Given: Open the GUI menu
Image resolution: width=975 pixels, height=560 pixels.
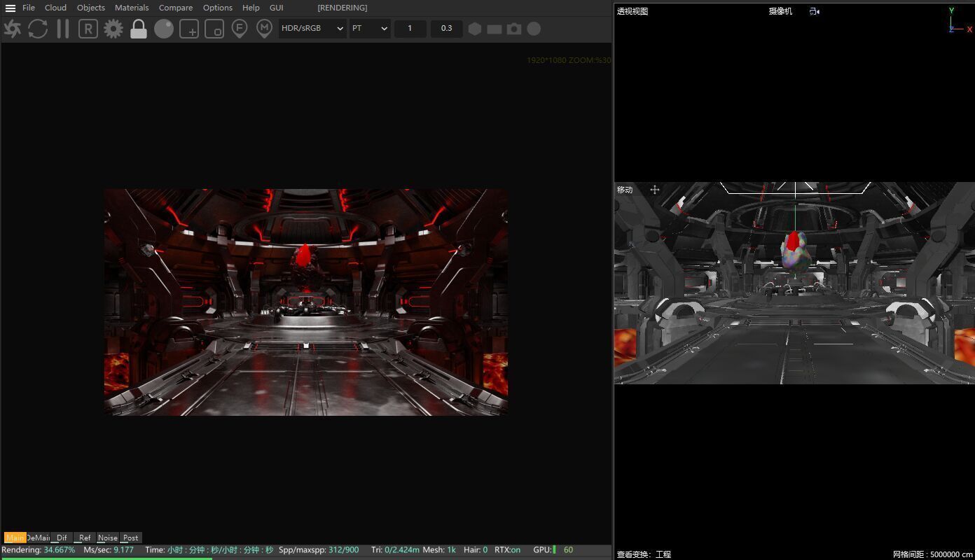Looking at the screenshot, I should coord(277,8).
